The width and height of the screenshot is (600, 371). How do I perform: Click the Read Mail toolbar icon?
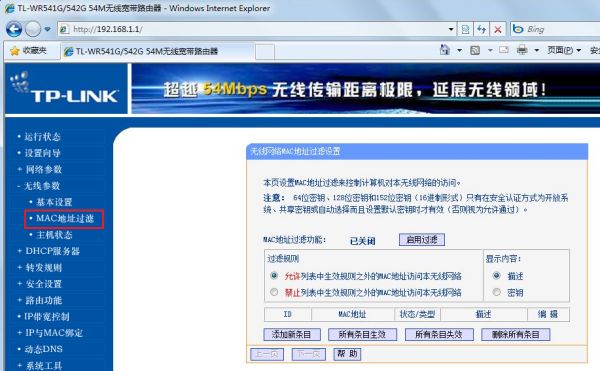(504, 50)
